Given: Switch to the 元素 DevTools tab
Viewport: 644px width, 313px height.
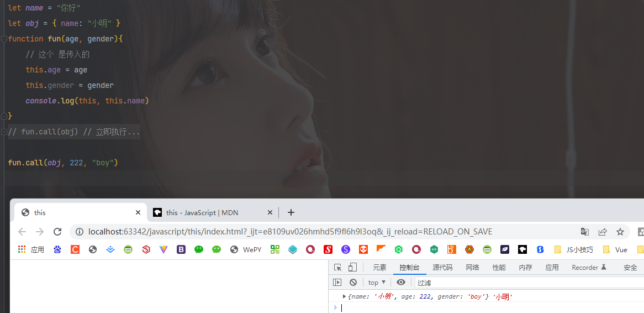Looking at the screenshot, I should click(x=379, y=267).
